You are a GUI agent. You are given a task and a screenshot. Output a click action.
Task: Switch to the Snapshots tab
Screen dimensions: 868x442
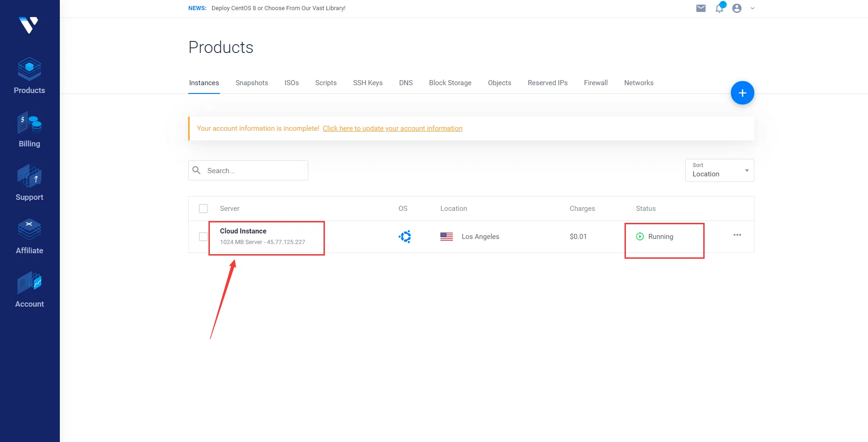tap(252, 83)
